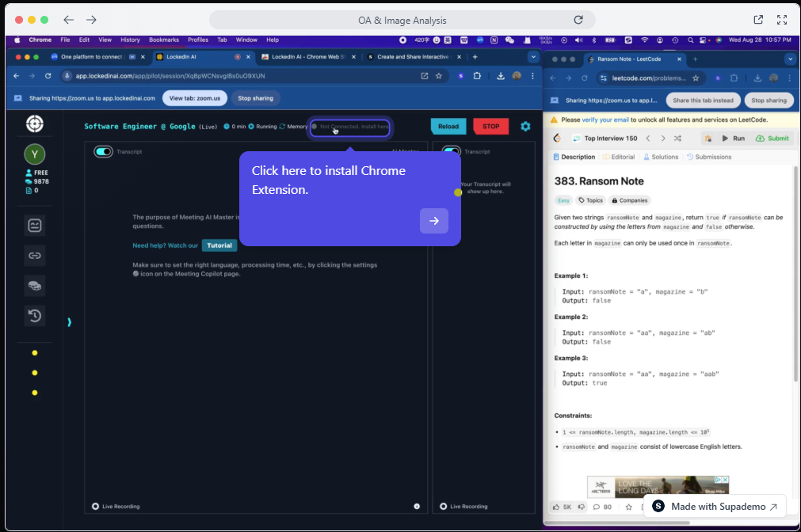This screenshot has width=801, height=532.
Task: Click the LeetCode description vertical scrollbar
Action: pos(795,273)
